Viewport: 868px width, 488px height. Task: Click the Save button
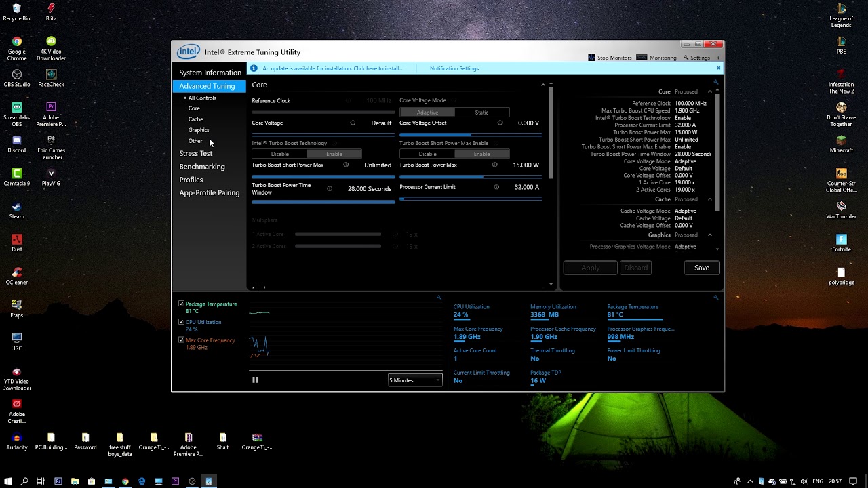click(x=702, y=268)
